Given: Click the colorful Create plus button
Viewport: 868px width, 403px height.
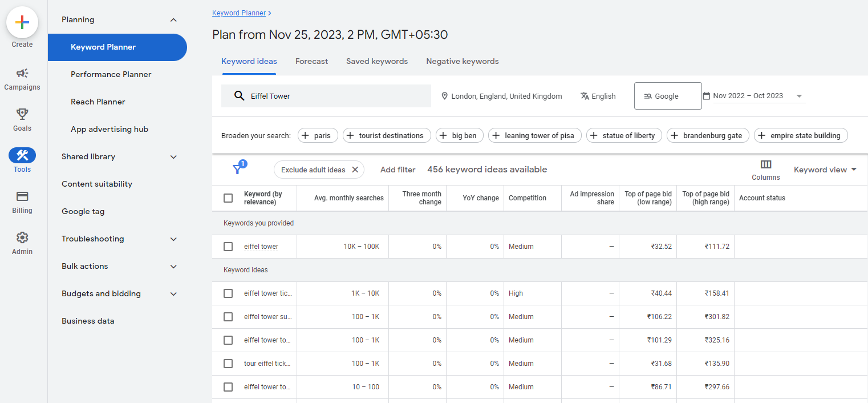Looking at the screenshot, I should click(x=22, y=22).
